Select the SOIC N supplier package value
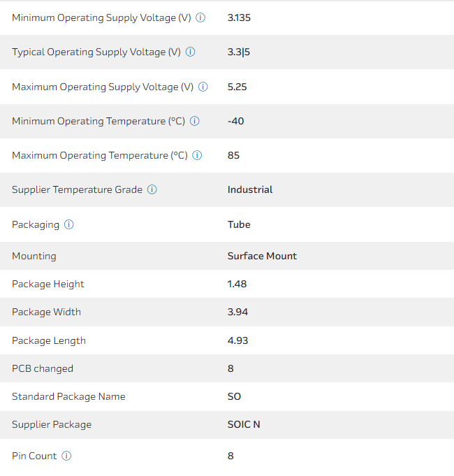The height and width of the screenshot is (476, 454). tap(244, 424)
